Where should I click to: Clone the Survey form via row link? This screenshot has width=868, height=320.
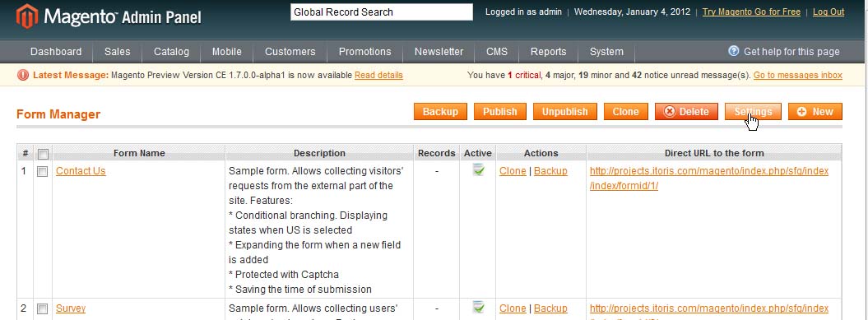pyautogui.click(x=513, y=308)
